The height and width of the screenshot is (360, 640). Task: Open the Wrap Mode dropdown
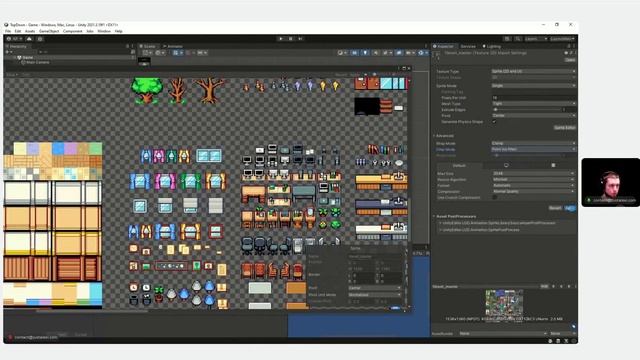point(533,143)
